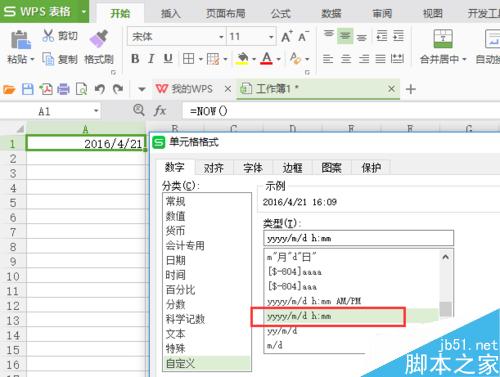Image resolution: width=500 pixels, height=377 pixels.
Task: Click the fx insert function icon
Action: 160,111
